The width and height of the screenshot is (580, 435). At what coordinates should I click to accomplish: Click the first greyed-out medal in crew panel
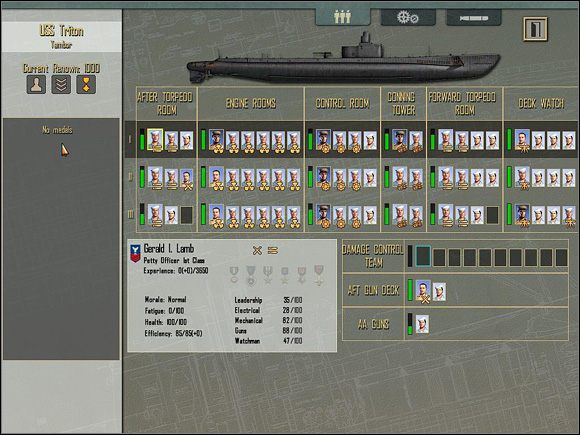[x=234, y=275]
